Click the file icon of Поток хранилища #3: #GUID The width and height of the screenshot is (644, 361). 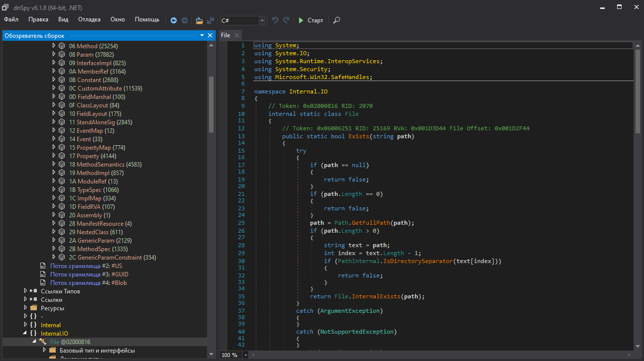click(x=43, y=274)
